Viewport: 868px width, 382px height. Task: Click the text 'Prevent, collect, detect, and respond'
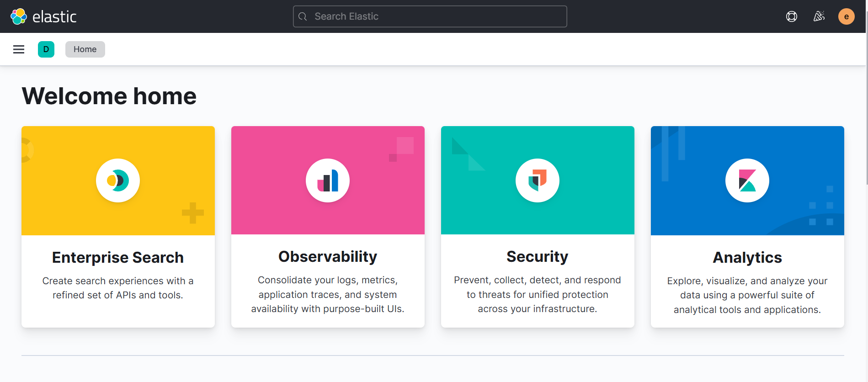[x=538, y=280]
